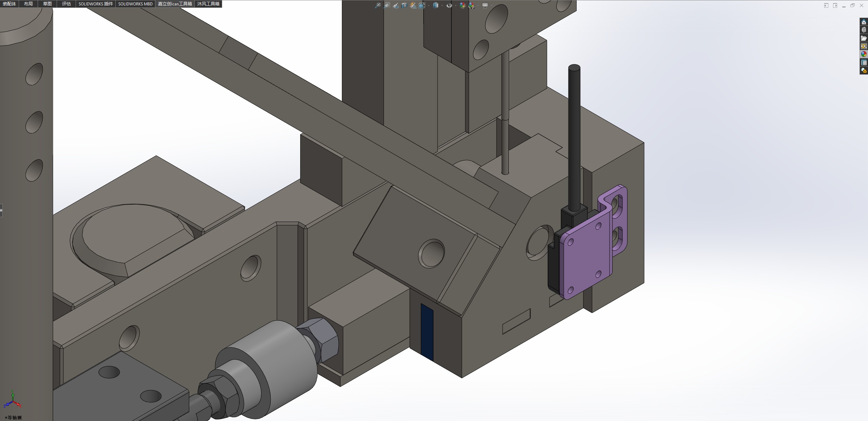868x421 pixels.
Task: Toggle Hide/Show Items eye icon
Action: tap(449, 5)
